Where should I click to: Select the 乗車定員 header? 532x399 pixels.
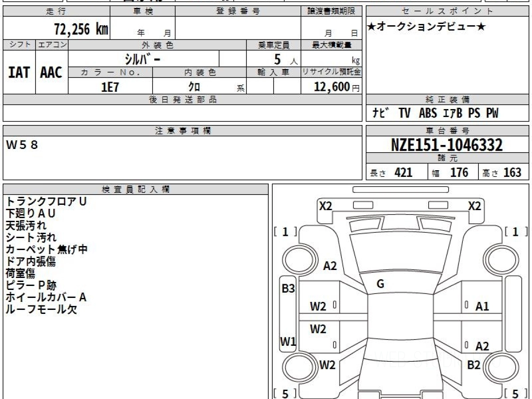click(x=274, y=45)
